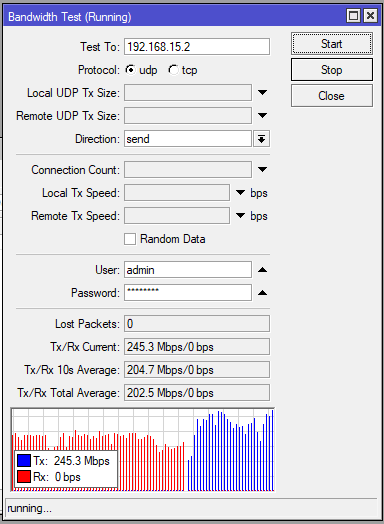Click the Tx/Rx Current value 245.3 Mbps/0 bps
Image resolution: width=384 pixels, height=524 pixels.
coord(197,347)
